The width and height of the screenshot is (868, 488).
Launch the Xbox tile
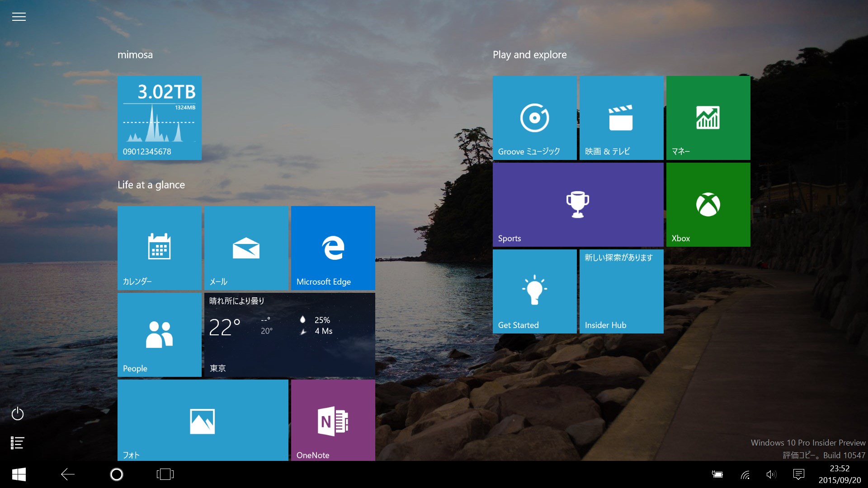click(708, 204)
